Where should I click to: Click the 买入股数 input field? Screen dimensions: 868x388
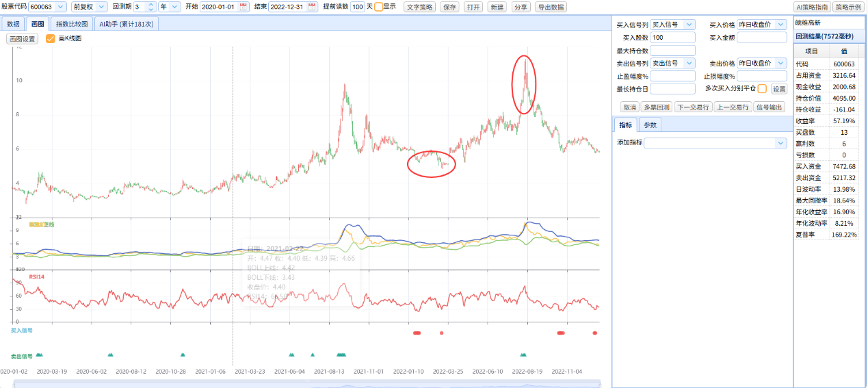673,38
